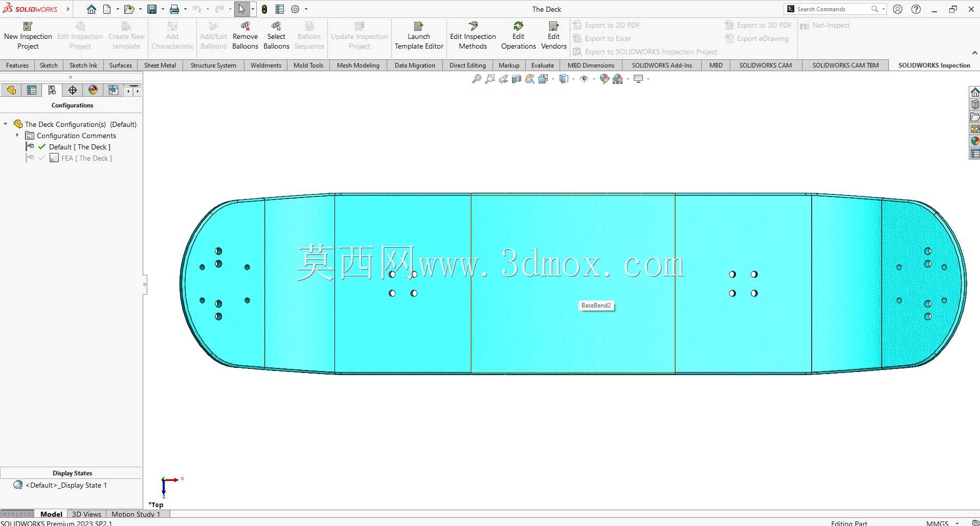Open an existing file

129,9
